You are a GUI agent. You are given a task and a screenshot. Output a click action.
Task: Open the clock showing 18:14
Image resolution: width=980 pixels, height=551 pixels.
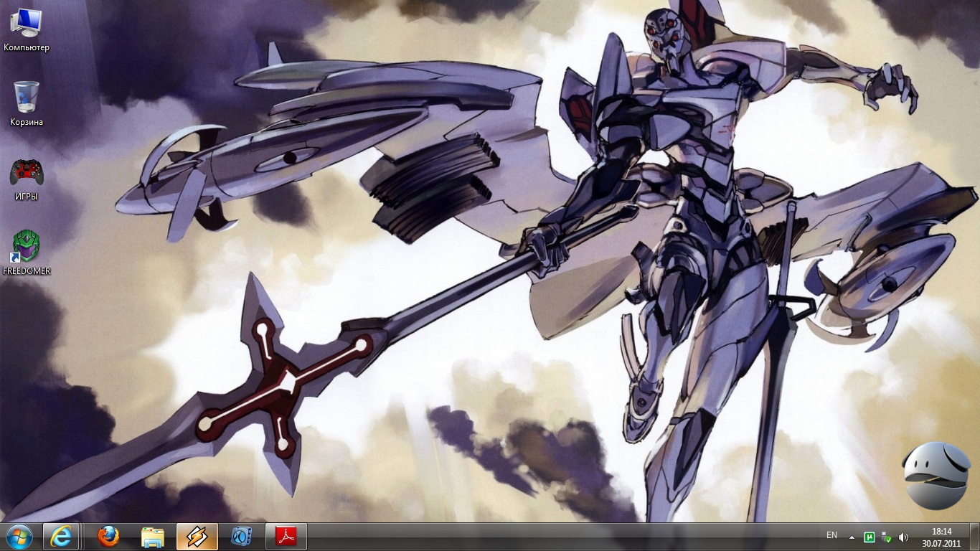coord(941,537)
